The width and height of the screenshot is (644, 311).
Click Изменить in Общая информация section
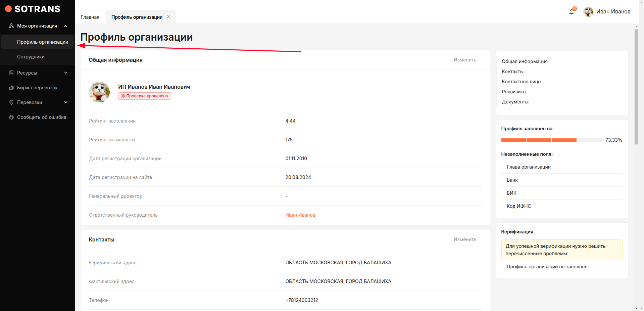click(465, 60)
